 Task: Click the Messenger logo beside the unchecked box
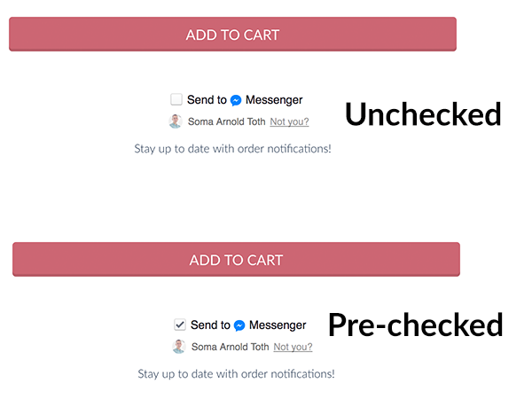point(236,100)
